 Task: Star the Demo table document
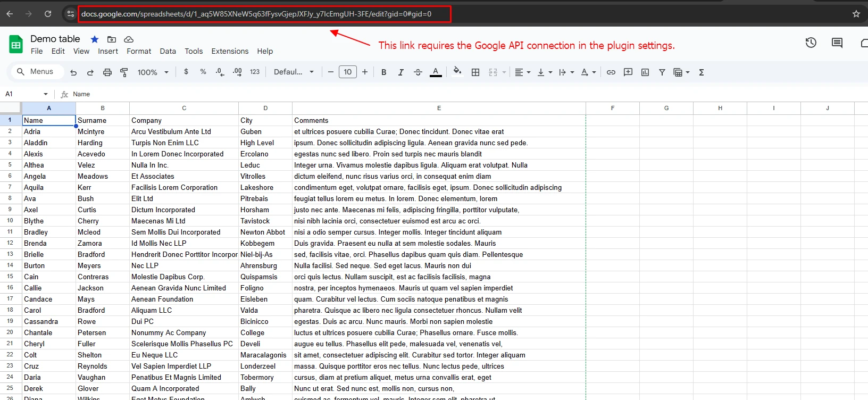pyautogui.click(x=95, y=39)
